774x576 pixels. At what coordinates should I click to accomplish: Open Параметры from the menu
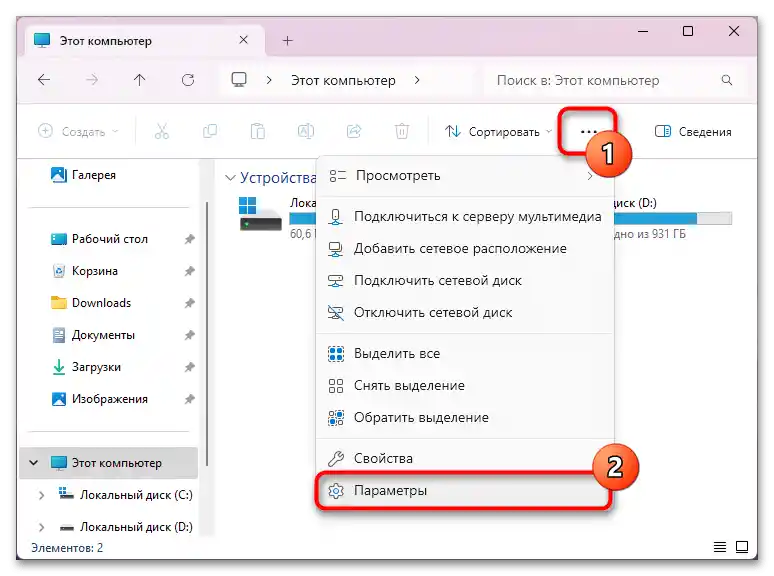[464, 491]
